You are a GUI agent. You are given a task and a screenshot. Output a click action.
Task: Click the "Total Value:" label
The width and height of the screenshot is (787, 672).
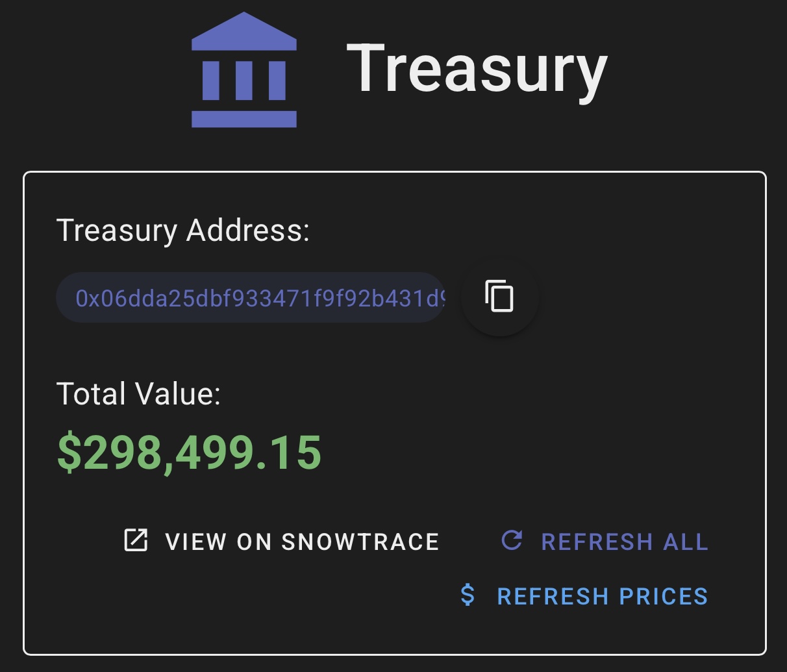[x=138, y=393]
